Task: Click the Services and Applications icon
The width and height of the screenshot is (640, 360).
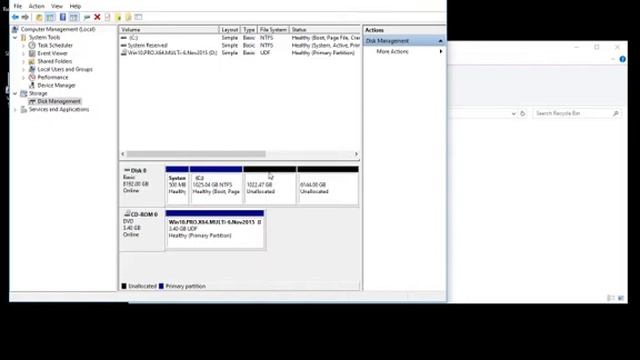Action: coord(24,109)
